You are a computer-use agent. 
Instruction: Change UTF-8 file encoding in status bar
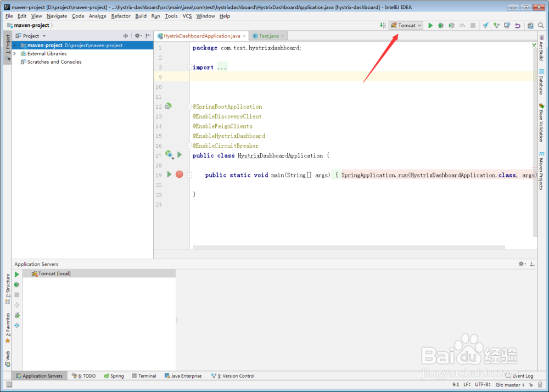pyautogui.click(x=483, y=385)
